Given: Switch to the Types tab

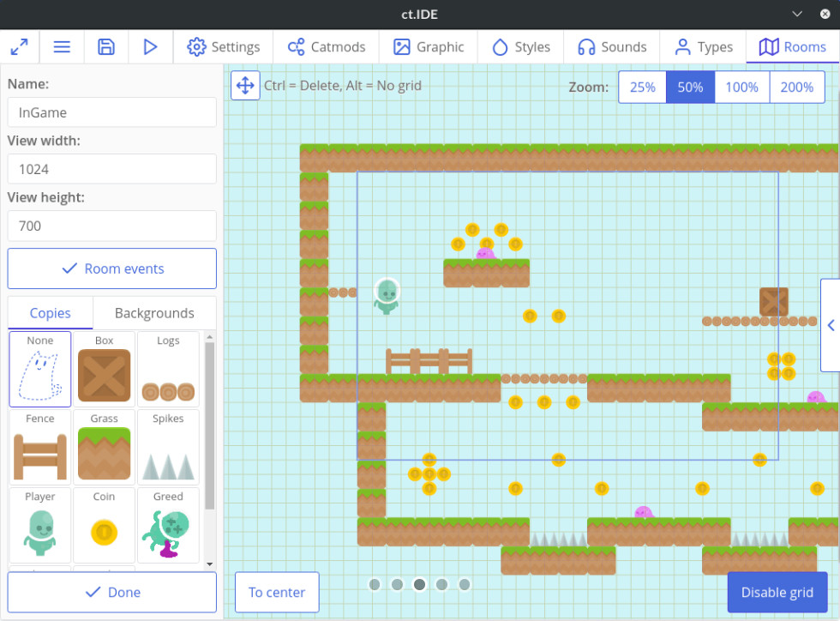Looking at the screenshot, I should coord(704,47).
